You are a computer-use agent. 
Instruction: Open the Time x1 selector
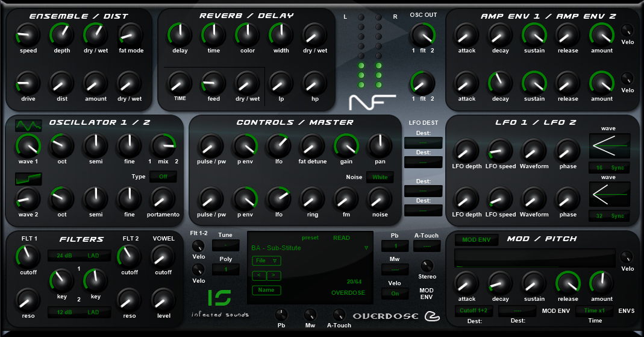595,310
